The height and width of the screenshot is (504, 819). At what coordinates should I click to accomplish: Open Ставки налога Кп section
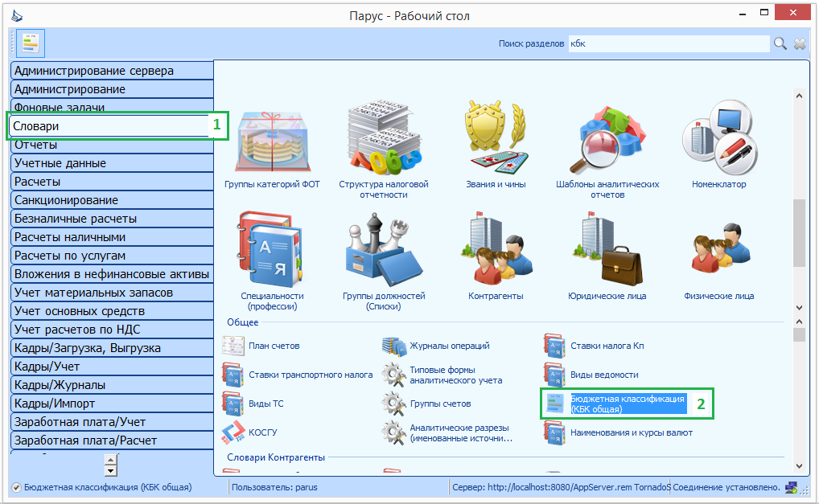594,346
